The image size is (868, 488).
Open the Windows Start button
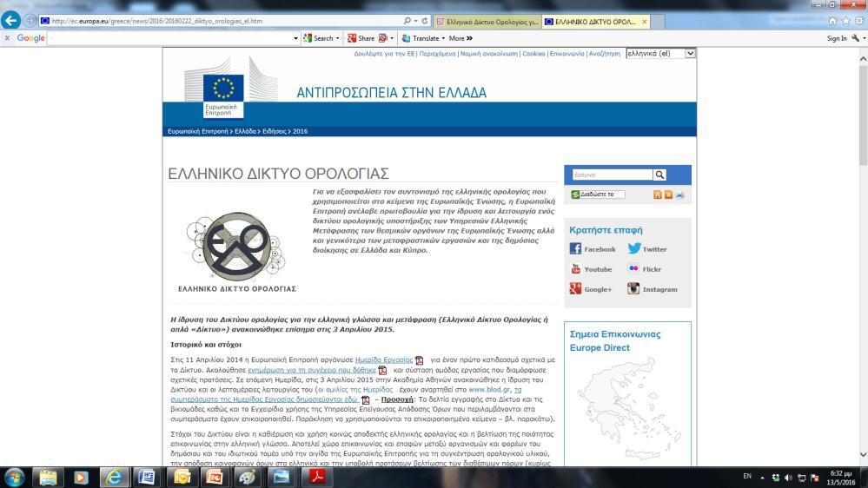click(x=13, y=477)
